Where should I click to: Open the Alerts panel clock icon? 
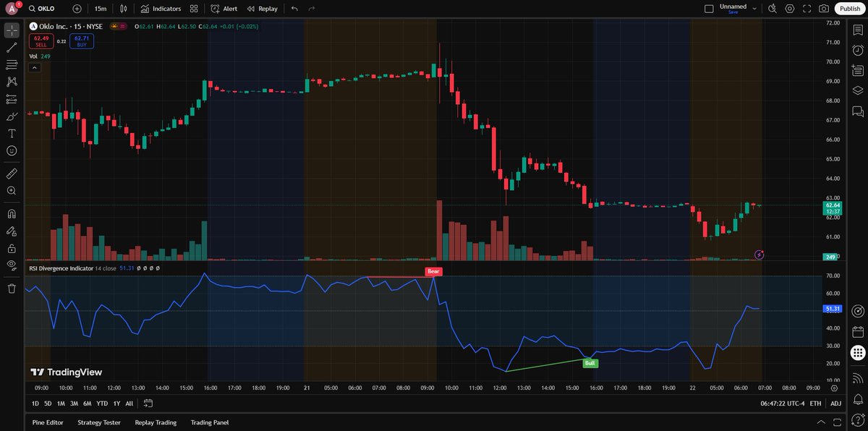point(858,51)
